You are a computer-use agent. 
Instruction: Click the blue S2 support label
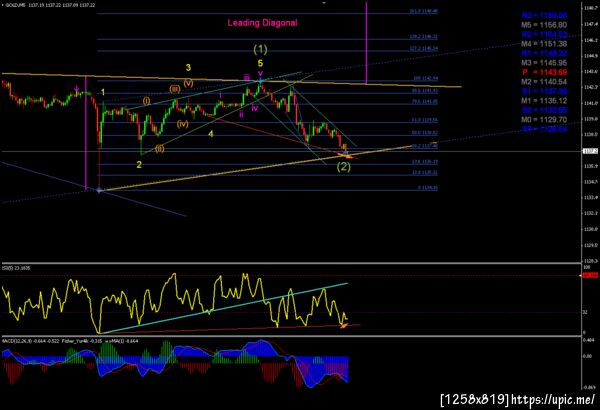[x=544, y=110]
